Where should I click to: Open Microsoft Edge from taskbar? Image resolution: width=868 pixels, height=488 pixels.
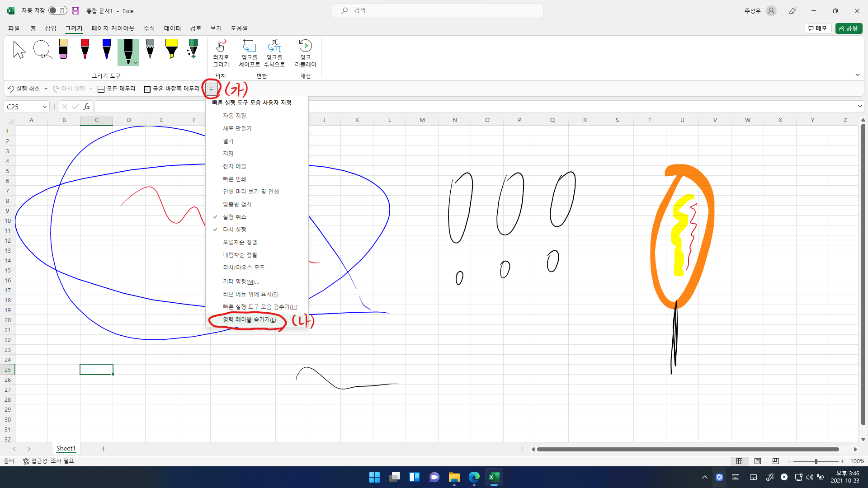tap(474, 477)
